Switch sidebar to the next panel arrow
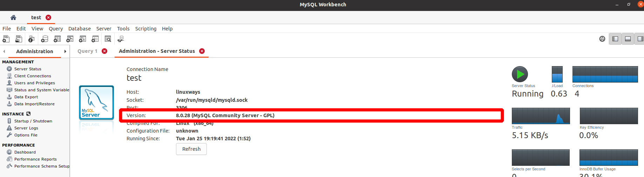This screenshot has width=644, height=177. pyautogui.click(x=65, y=51)
